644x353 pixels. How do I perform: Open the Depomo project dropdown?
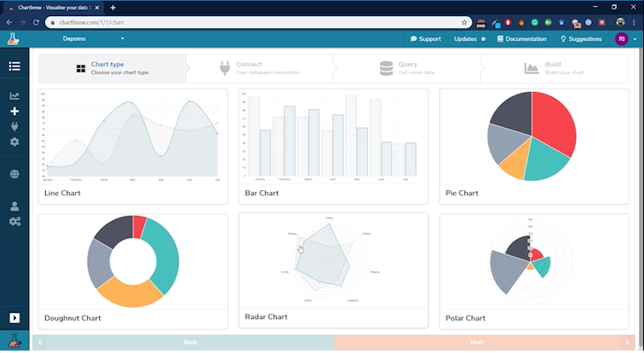[x=94, y=38]
